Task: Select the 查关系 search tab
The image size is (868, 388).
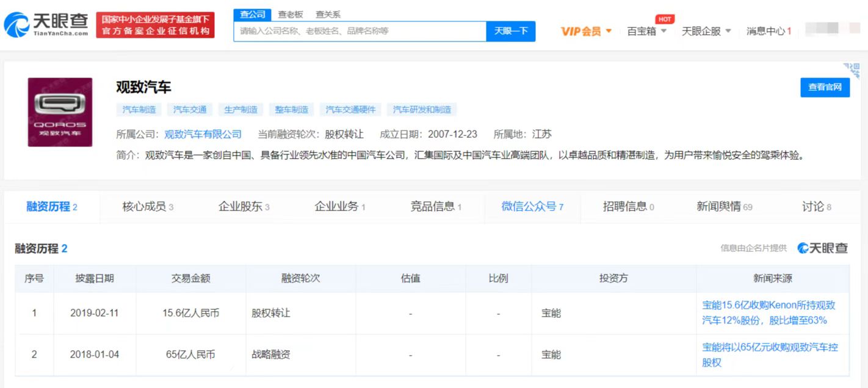Action: pos(328,14)
